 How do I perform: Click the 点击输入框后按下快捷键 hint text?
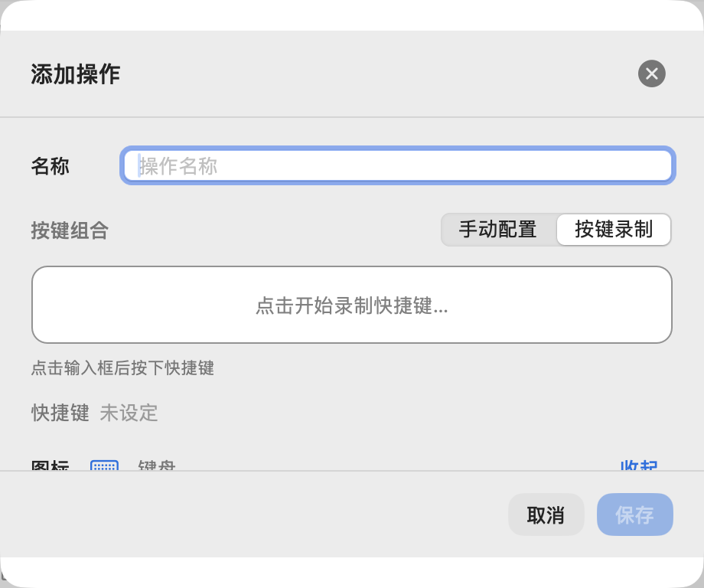[122, 368]
